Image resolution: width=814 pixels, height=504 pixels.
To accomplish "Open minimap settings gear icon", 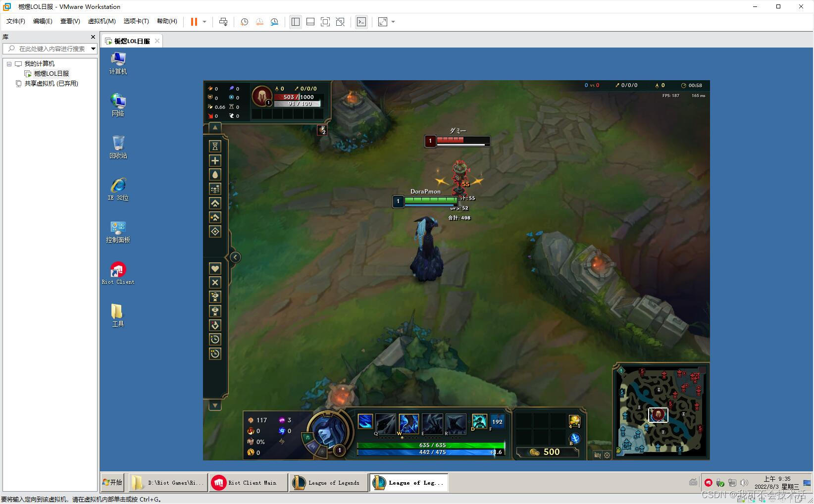I will [607, 455].
